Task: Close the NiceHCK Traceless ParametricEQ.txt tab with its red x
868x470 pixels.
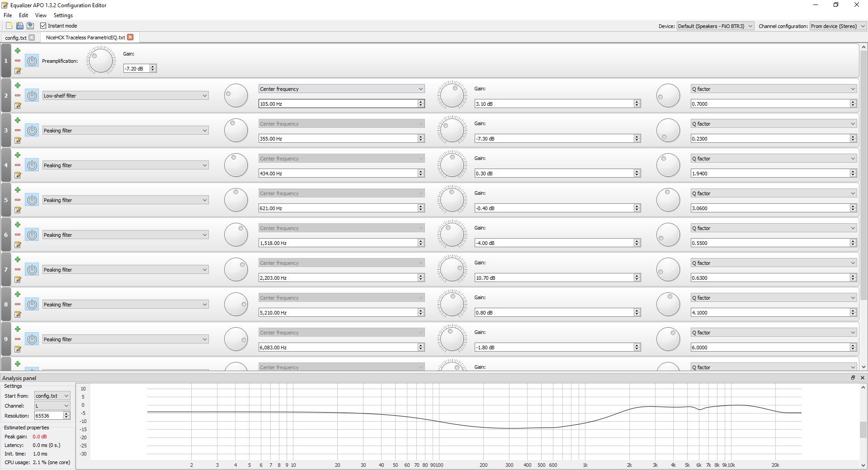Action: pos(130,37)
